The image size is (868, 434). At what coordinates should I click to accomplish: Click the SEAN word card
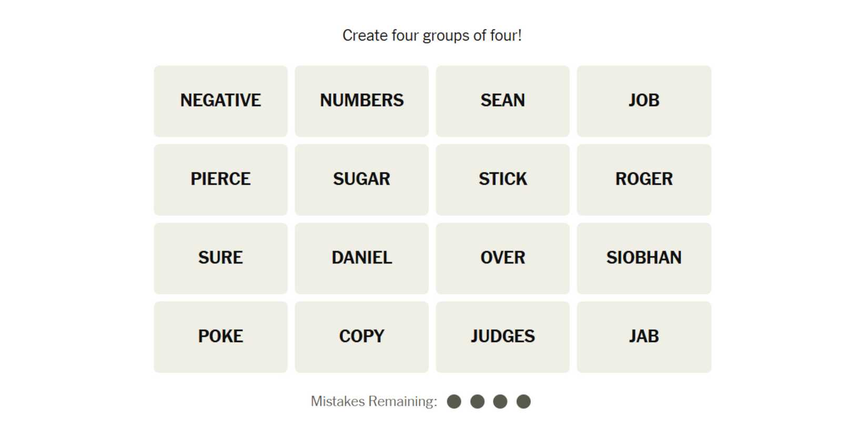502,101
